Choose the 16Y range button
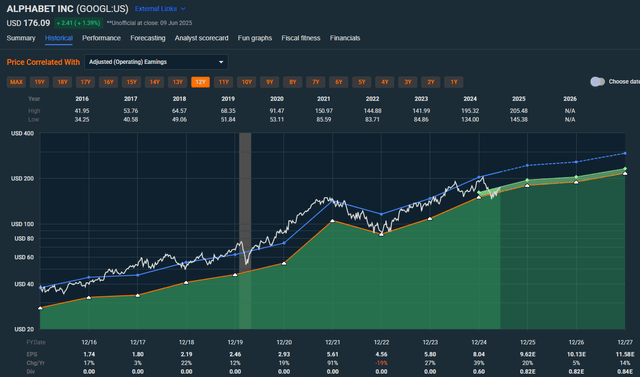640x377 pixels. pyautogui.click(x=109, y=82)
